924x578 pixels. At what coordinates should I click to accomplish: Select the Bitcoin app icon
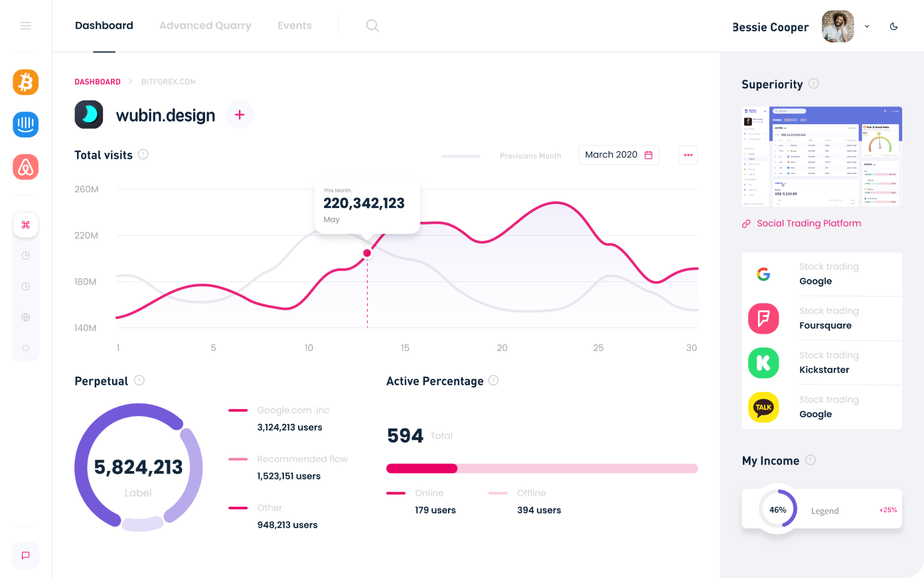click(26, 82)
